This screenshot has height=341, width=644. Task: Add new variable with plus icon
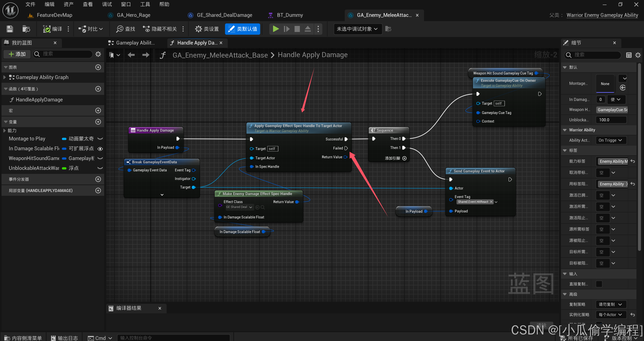(x=98, y=122)
